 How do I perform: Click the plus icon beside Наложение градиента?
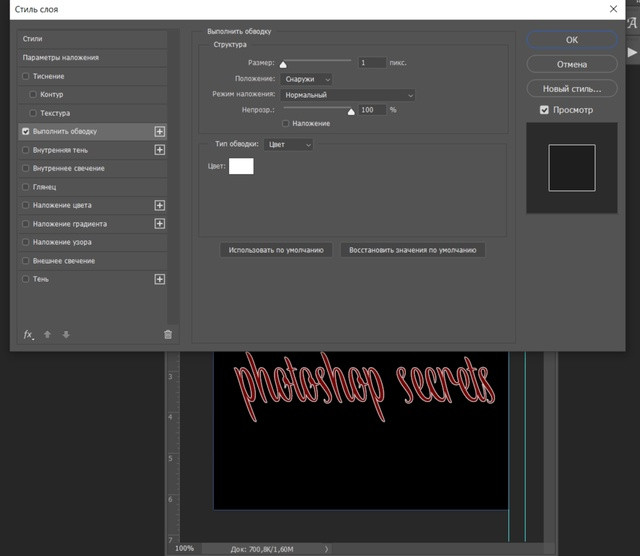(x=160, y=224)
